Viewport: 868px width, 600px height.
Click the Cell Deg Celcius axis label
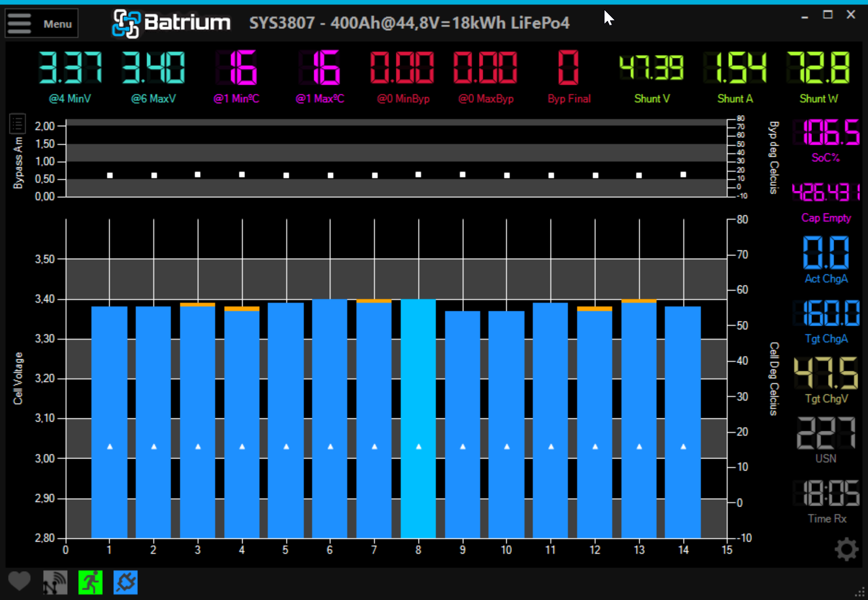pyautogui.click(x=774, y=379)
